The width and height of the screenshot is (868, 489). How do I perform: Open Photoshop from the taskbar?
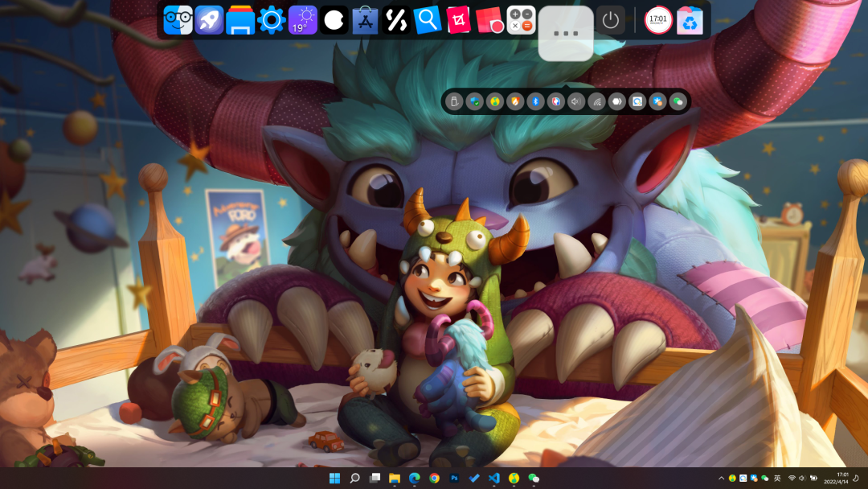[x=454, y=478]
